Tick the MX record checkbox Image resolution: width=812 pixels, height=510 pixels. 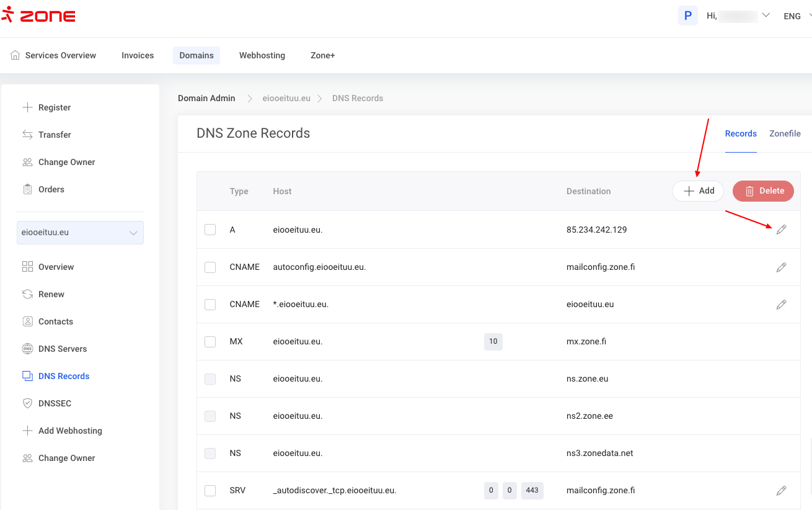click(x=210, y=342)
